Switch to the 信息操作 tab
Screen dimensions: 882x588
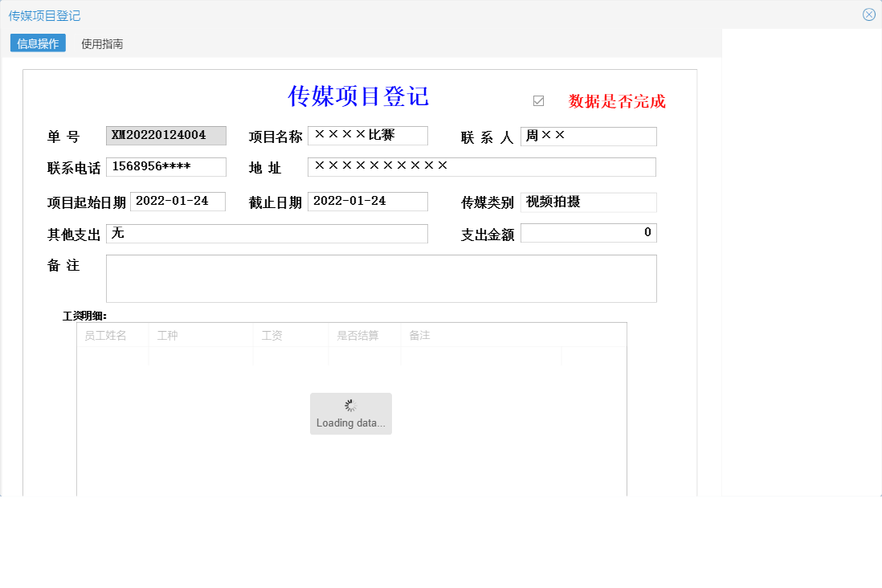(37, 43)
